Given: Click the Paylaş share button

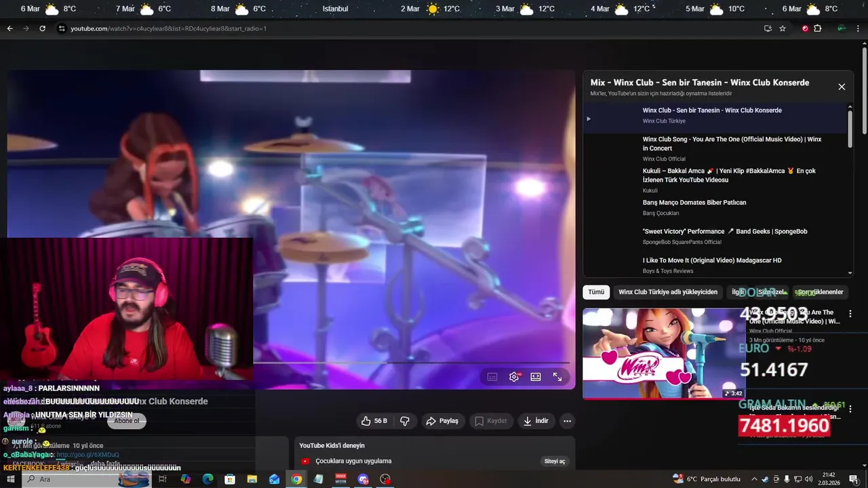Looking at the screenshot, I should tap(442, 421).
